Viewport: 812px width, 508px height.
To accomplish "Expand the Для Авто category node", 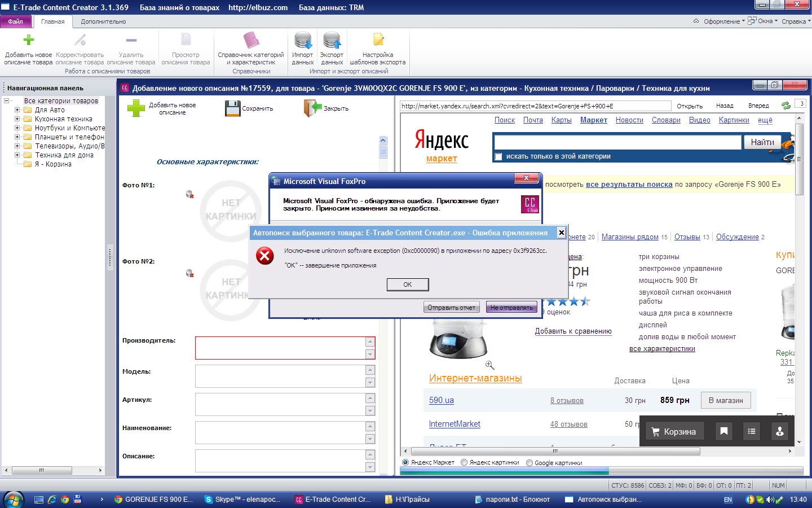I will pos(17,110).
